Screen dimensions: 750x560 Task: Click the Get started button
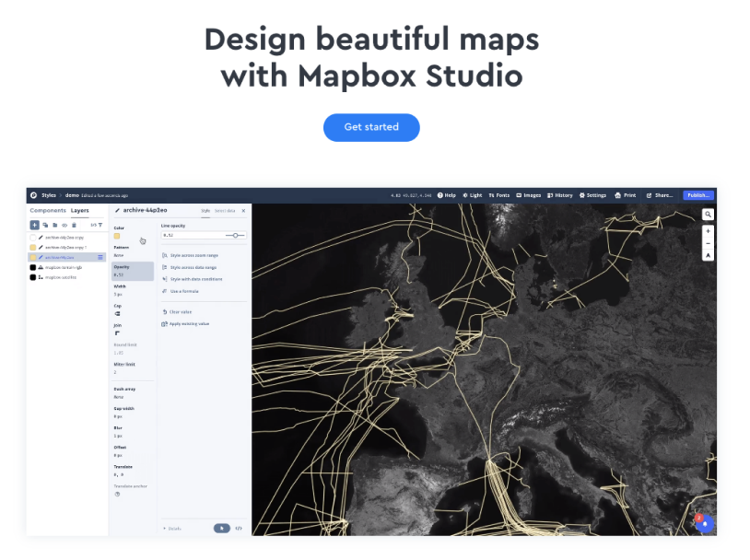click(x=371, y=127)
